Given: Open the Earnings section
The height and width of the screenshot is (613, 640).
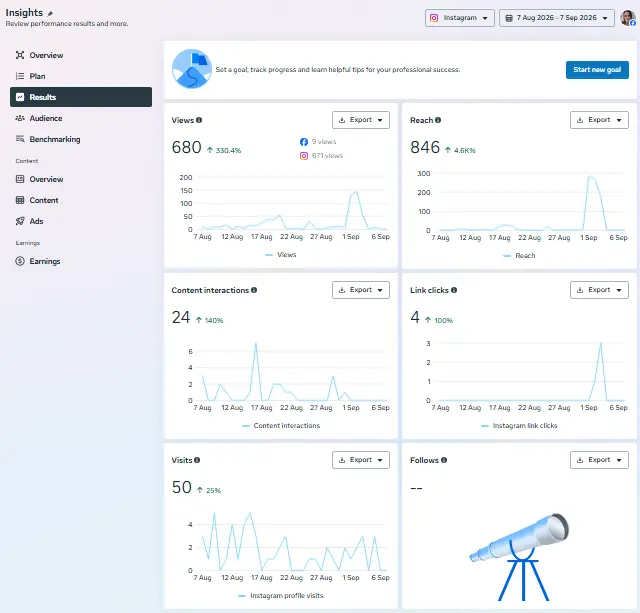Looking at the screenshot, I should (x=81, y=261).
